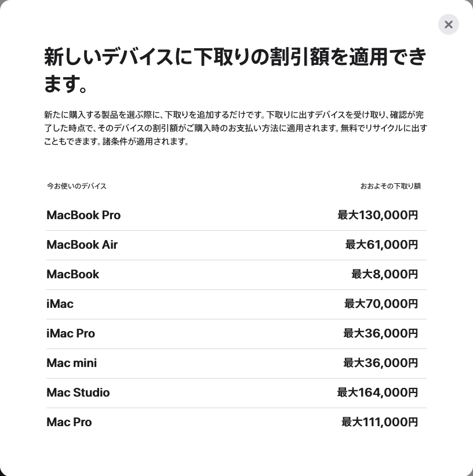Click the dialog headline about 下取りの割引額

tap(235, 70)
